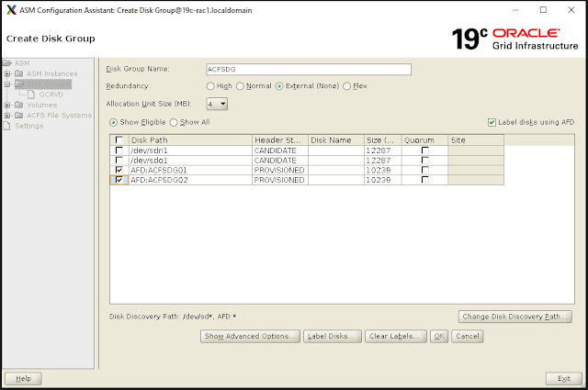Click the Settings page icon

[6, 126]
